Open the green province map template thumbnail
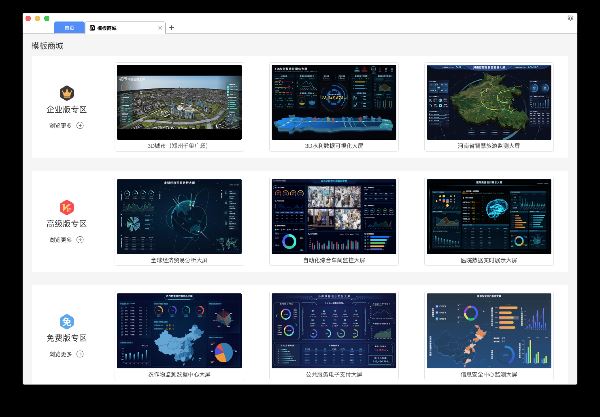The width and height of the screenshot is (600, 417). pos(489,102)
